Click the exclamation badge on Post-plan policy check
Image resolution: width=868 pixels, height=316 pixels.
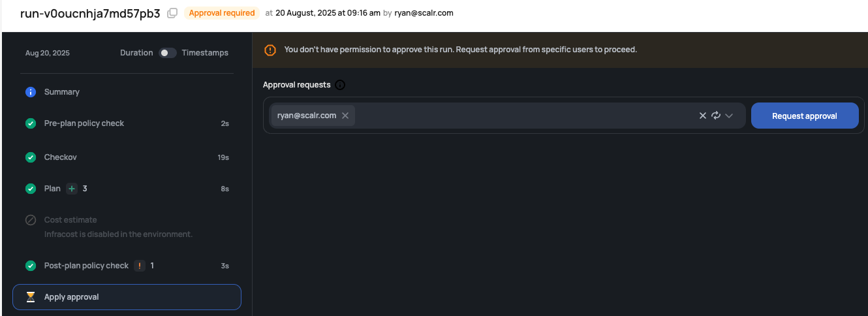(140, 266)
